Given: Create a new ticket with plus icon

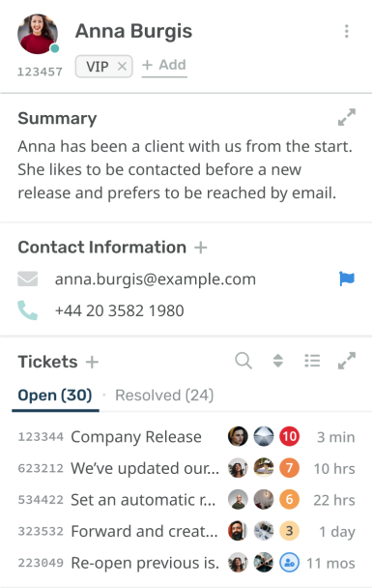Looking at the screenshot, I should (92, 363).
